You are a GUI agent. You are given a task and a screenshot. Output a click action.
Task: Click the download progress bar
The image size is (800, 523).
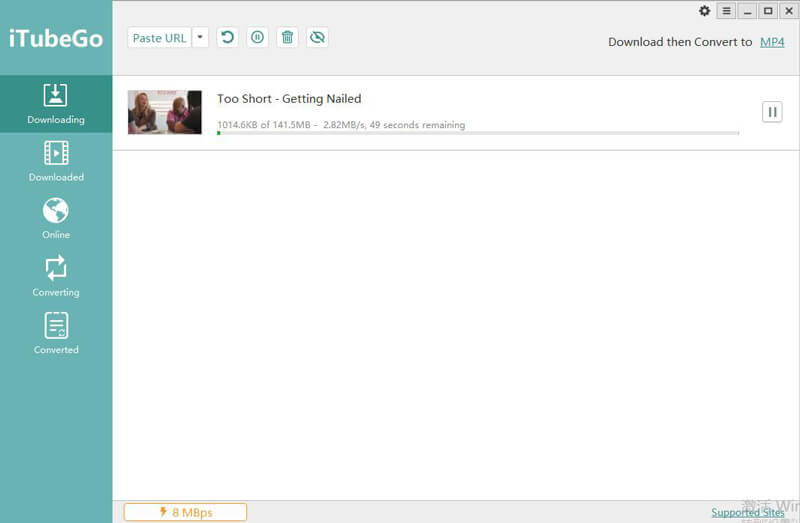[x=477, y=132]
